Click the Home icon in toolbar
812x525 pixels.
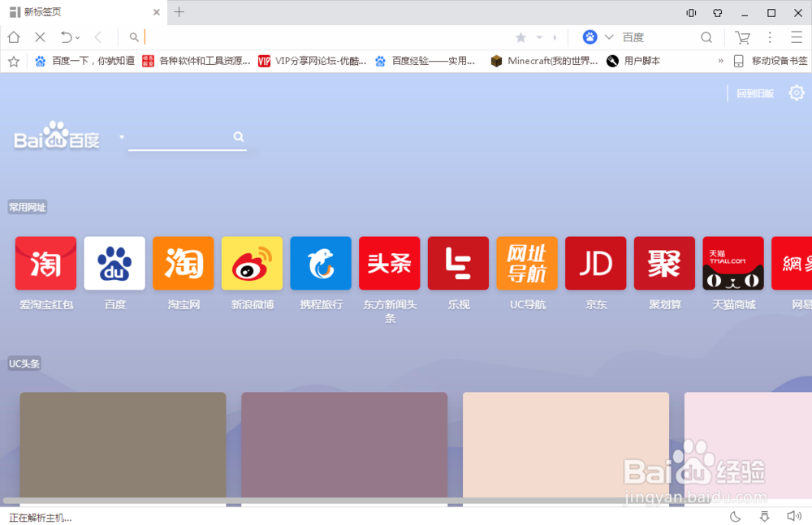[x=14, y=37]
